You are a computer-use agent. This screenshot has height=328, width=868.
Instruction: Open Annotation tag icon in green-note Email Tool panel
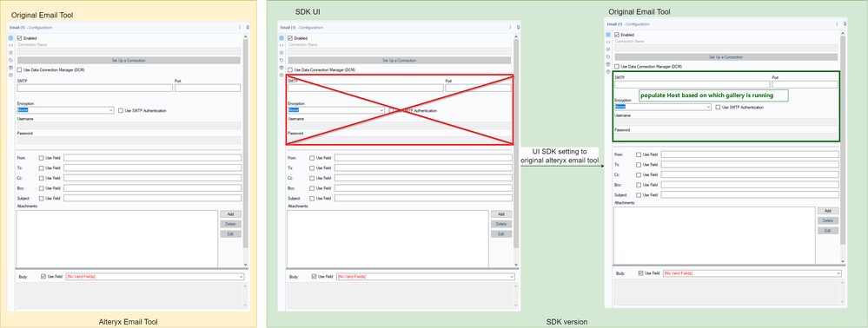point(608,56)
